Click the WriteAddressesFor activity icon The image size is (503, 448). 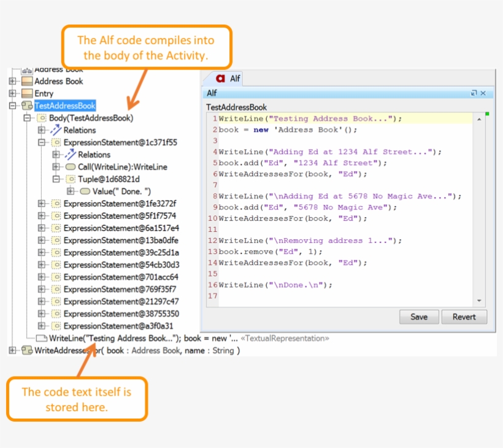tap(27, 350)
